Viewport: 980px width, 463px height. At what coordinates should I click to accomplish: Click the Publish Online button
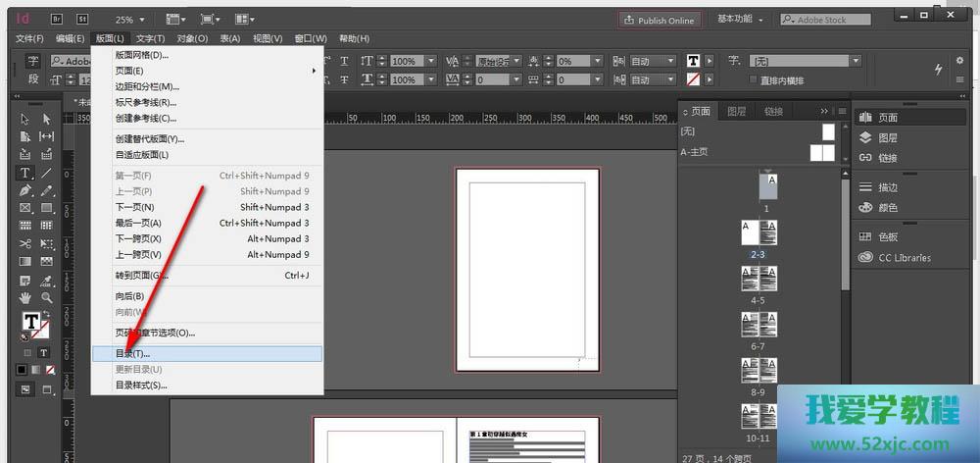tap(659, 20)
